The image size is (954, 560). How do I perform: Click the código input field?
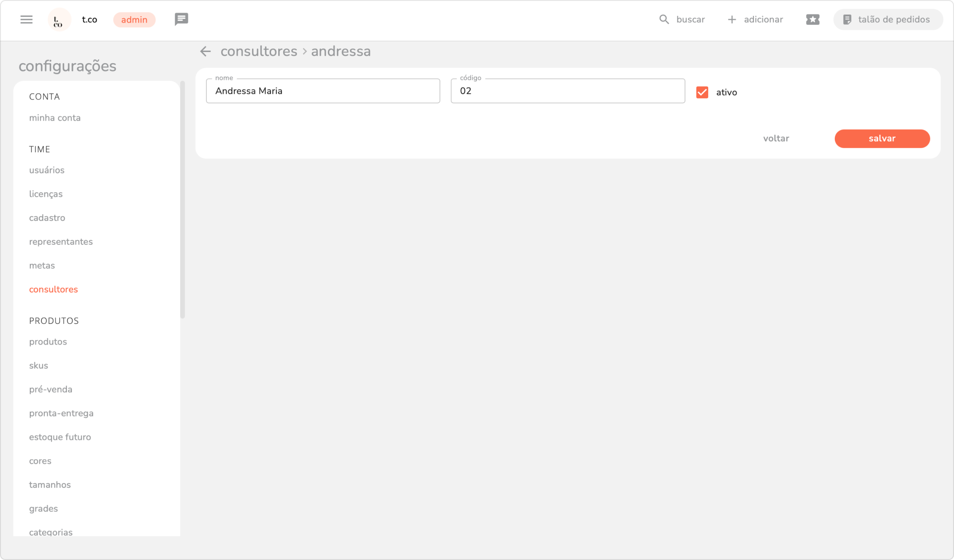click(x=567, y=91)
